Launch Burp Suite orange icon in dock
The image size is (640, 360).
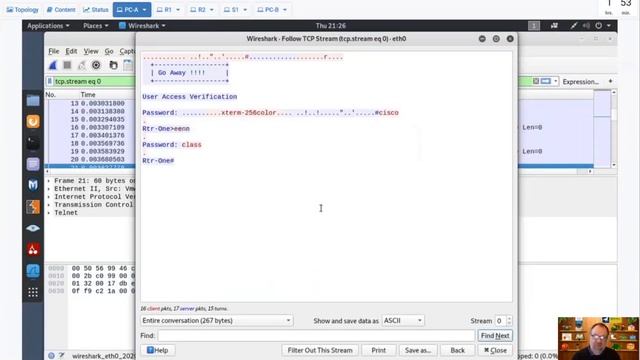tap(33, 207)
